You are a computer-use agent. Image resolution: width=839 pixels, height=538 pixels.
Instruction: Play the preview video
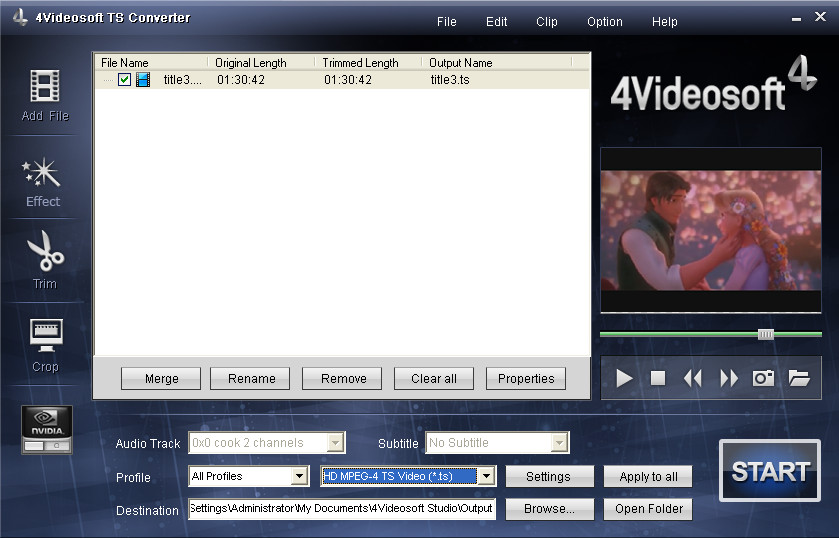click(624, 378)
